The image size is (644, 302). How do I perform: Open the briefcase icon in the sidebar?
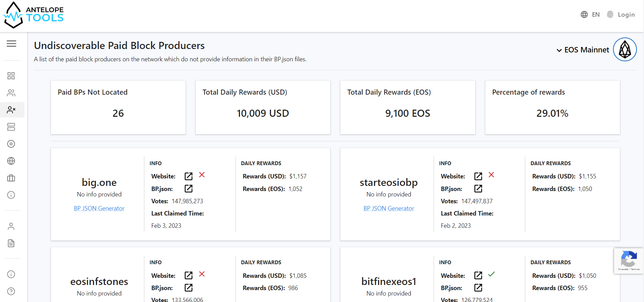tap(11, 178)
